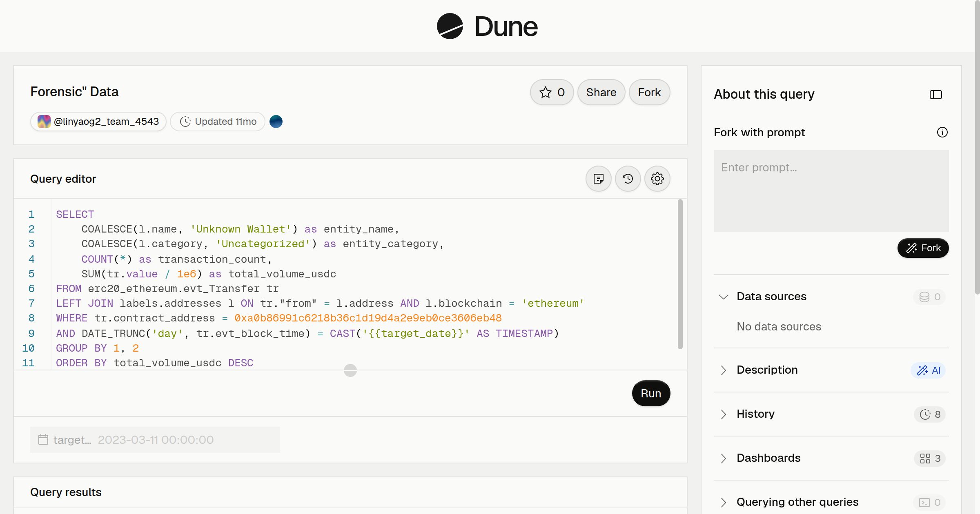Click the page vertical scrollbar
This screenshot has height=514, width=980.
[x=977, y=147]
